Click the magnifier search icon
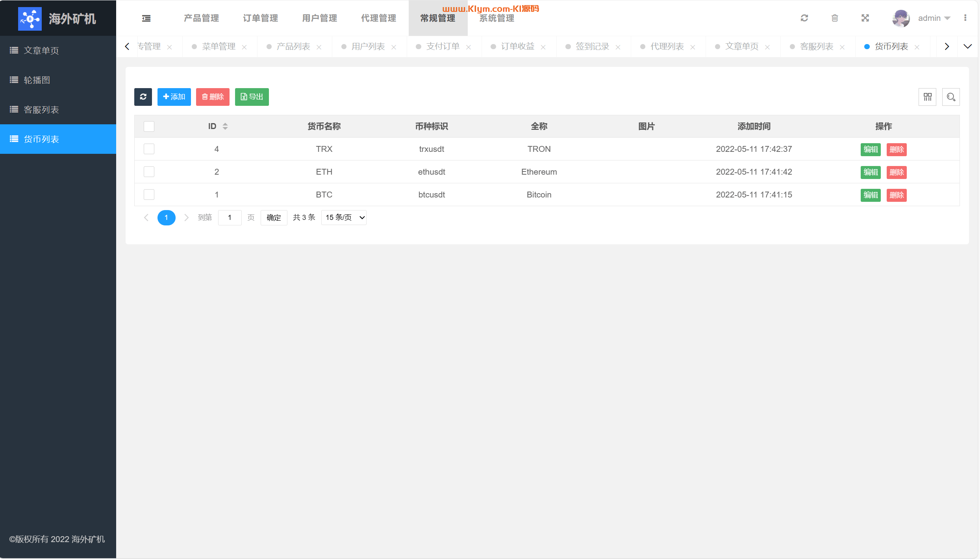The height and width of the screenshot is (559, 980). point(951,97)
